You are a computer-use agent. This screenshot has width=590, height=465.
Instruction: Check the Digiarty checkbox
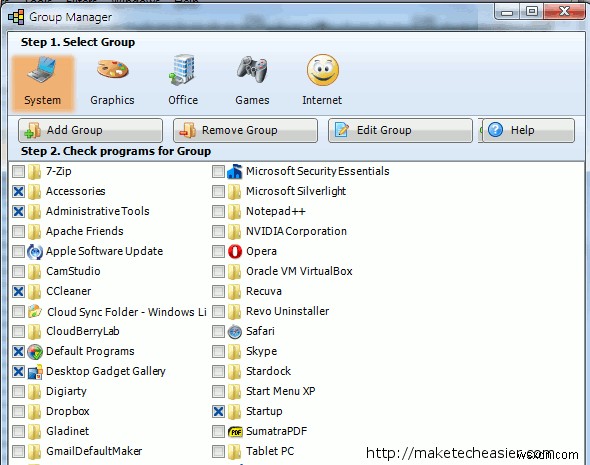(x=18, y=392)
